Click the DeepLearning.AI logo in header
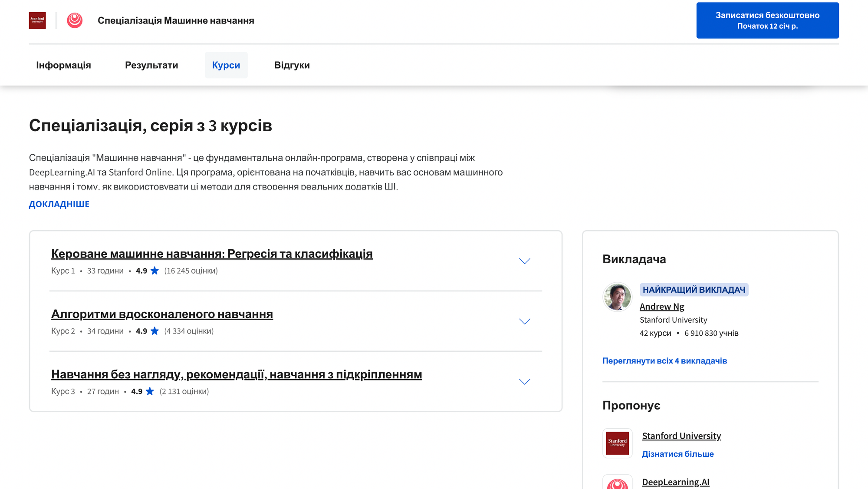 75,20
